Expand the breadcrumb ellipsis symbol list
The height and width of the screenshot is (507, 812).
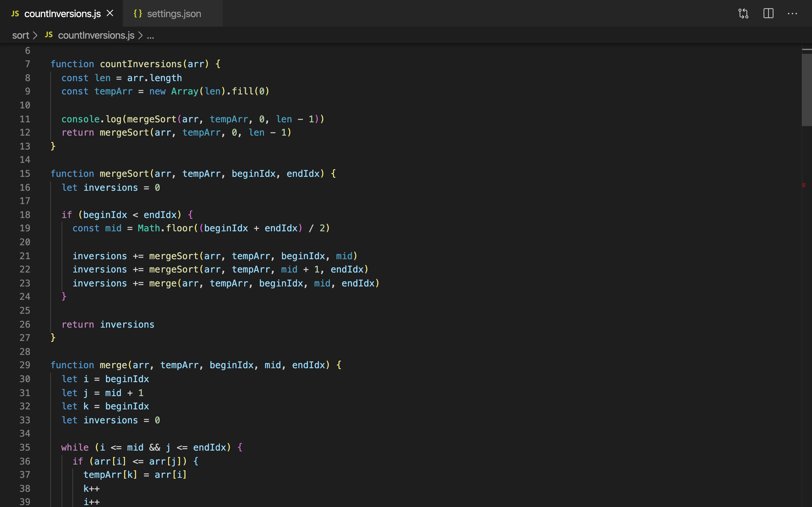coord(150,35)
